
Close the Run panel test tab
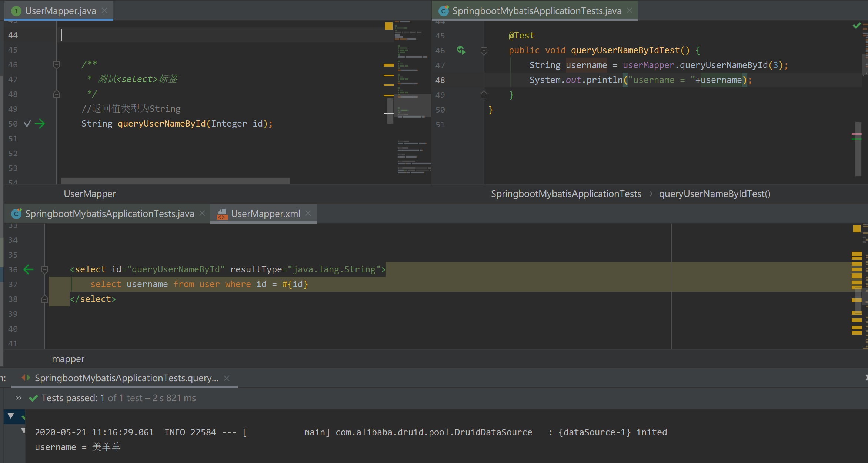point(227,378)
